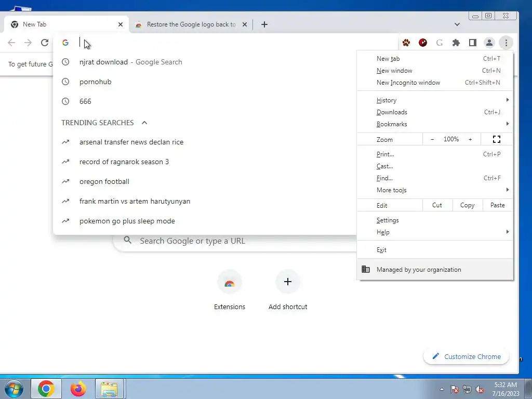Click the Add shortcut plus tile
The height and width of the screenshot is (399, 532).
288,290
